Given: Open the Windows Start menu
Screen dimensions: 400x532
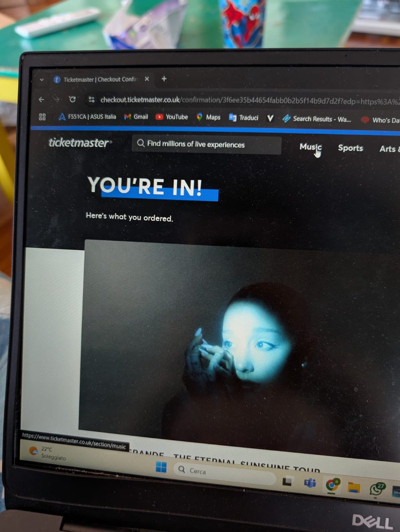Looking at the screenshot, I should pos(161,466).
